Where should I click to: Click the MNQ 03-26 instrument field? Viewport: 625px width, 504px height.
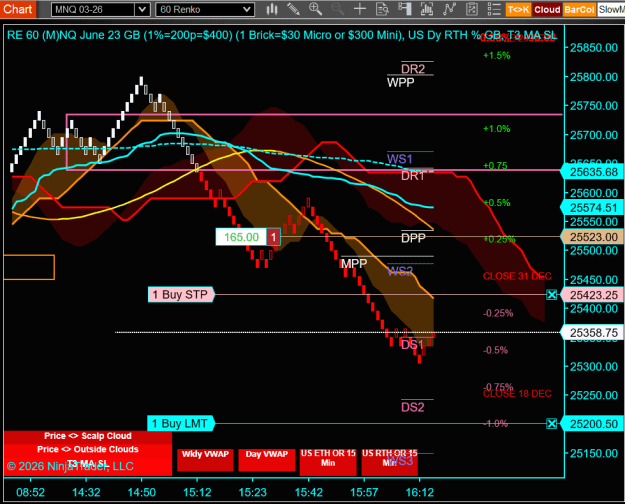pyautogui.click(x=93, y=10)
